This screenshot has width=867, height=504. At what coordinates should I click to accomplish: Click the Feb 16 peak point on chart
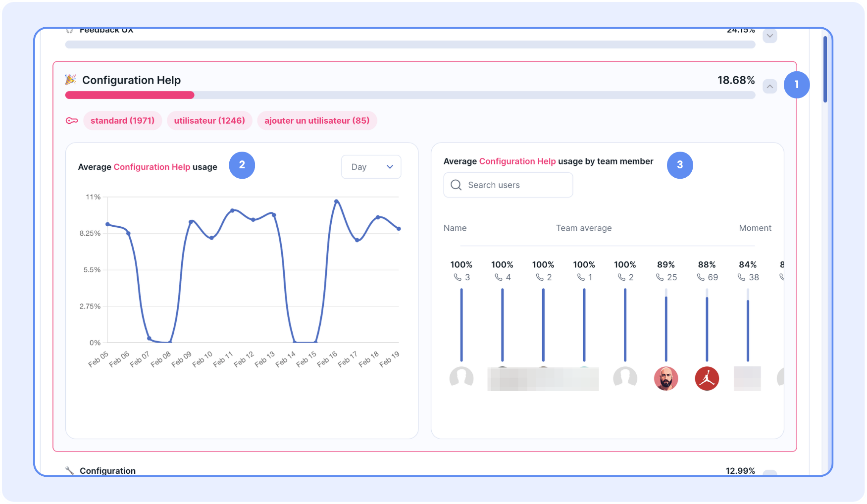click(336, 202)
